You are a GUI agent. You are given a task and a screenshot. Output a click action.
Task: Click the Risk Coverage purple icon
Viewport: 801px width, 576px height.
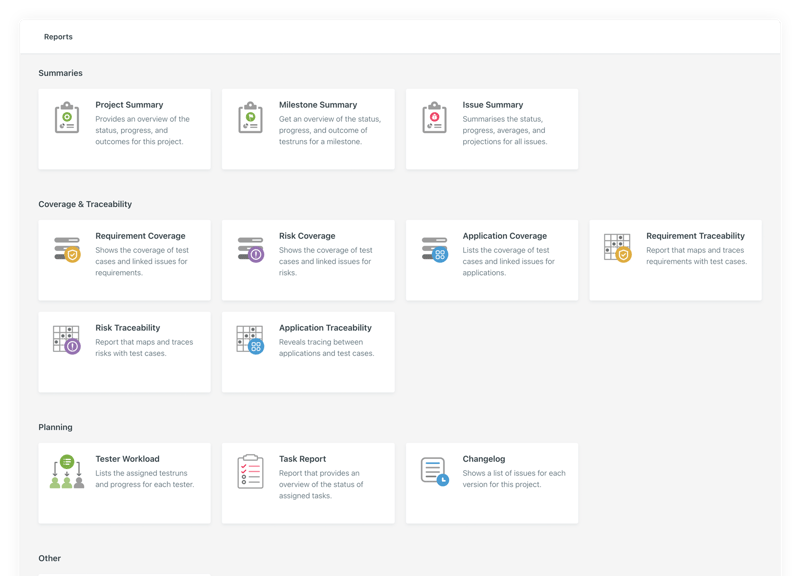tap(250, 249)
